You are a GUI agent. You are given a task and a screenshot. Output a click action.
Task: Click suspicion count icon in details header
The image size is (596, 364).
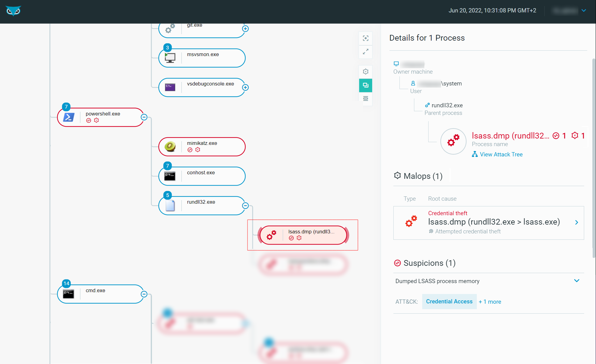point(556,136)
